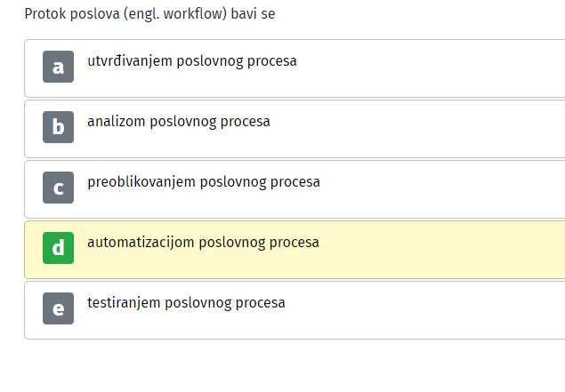This screenshot has width=565, height=392.
Task: Choose 'utvrđivanjem poslovnog procesa' answer text
Action: (192, 61)
